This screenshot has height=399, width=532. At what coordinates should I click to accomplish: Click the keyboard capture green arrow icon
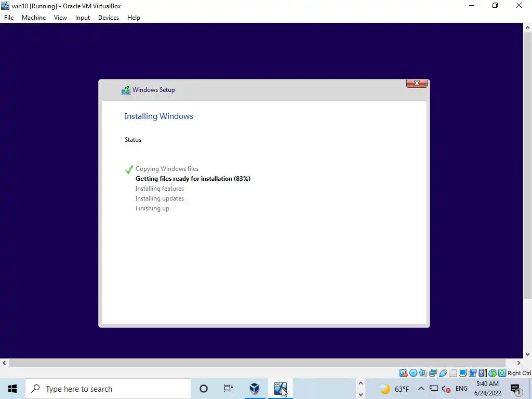click(x=502, y=373)
